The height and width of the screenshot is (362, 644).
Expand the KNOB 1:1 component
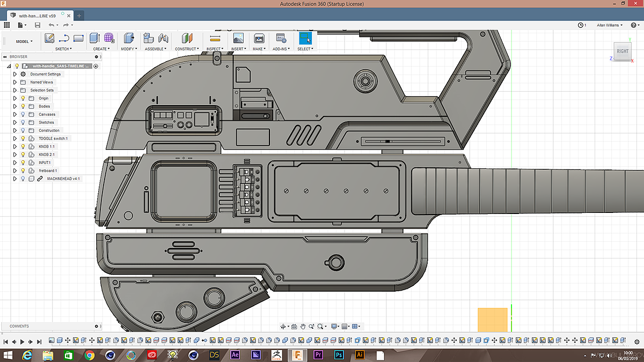pos(15,146)
